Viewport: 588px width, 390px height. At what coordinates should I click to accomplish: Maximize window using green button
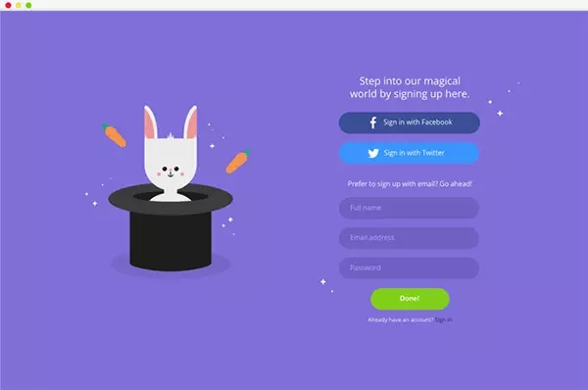tap(28, 5)
